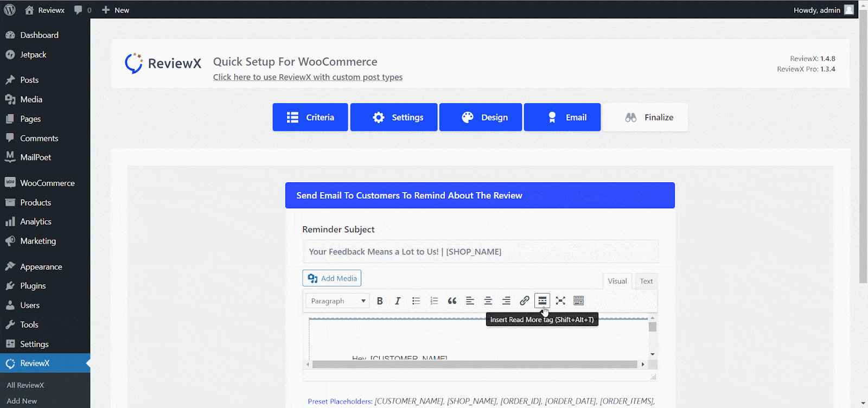Viewport: 868px width, 408px height.
Task: Enable fullscreen editor mode
Action: point(560,301)
